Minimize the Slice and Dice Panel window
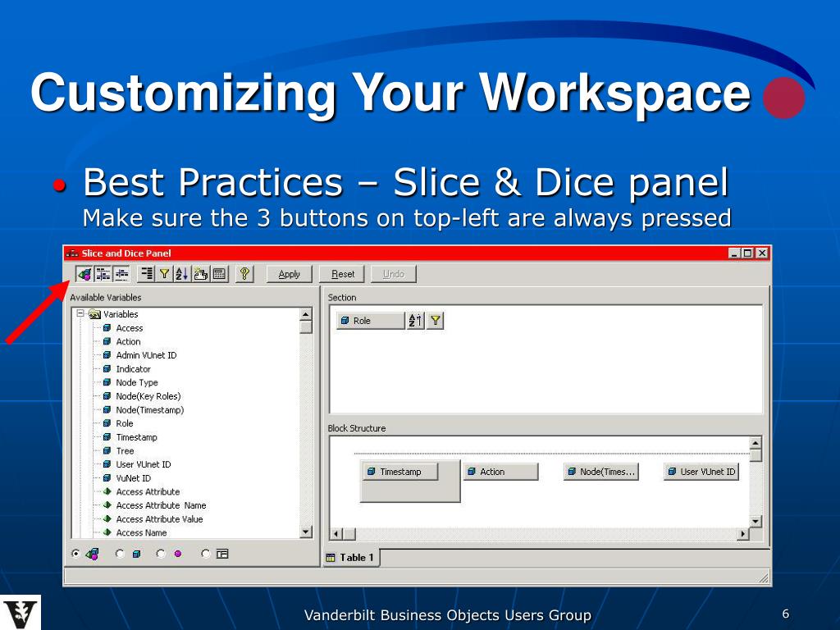Viewport: 840px width, 630px height. [x=735, y=253]
